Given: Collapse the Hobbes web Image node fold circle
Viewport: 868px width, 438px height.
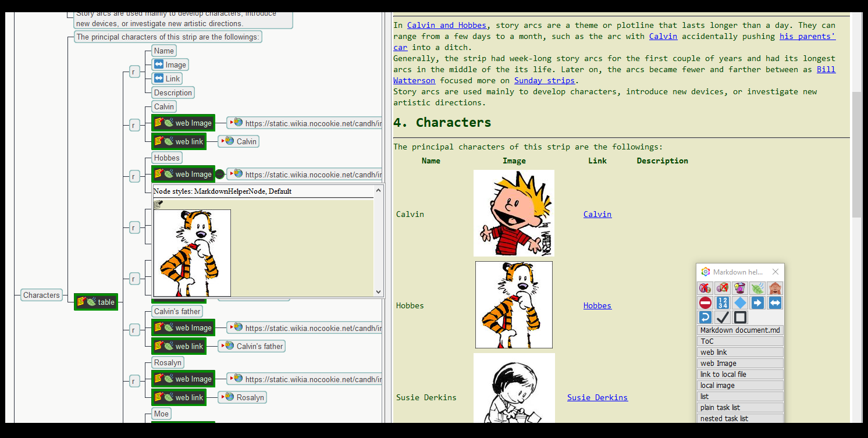Looking at the screenshot, I should (x=220, y=174).
